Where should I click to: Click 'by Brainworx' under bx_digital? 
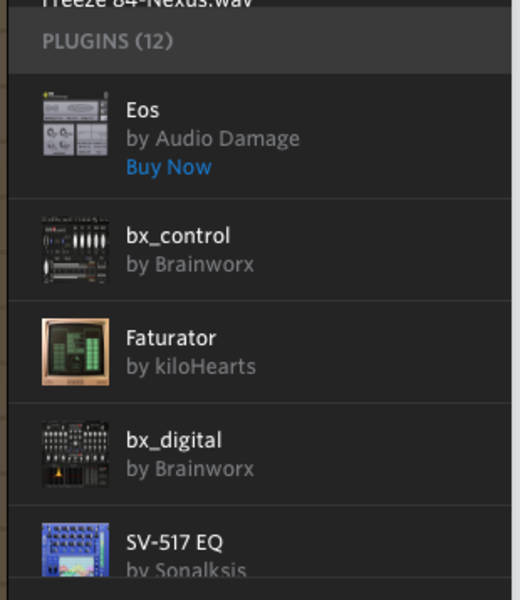click(190, 469)
